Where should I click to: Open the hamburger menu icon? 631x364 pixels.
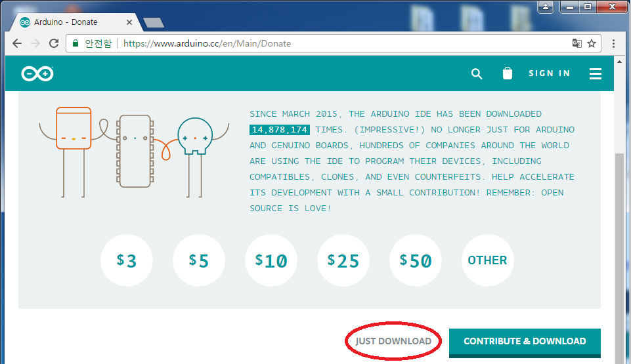[x=596, y=73]
